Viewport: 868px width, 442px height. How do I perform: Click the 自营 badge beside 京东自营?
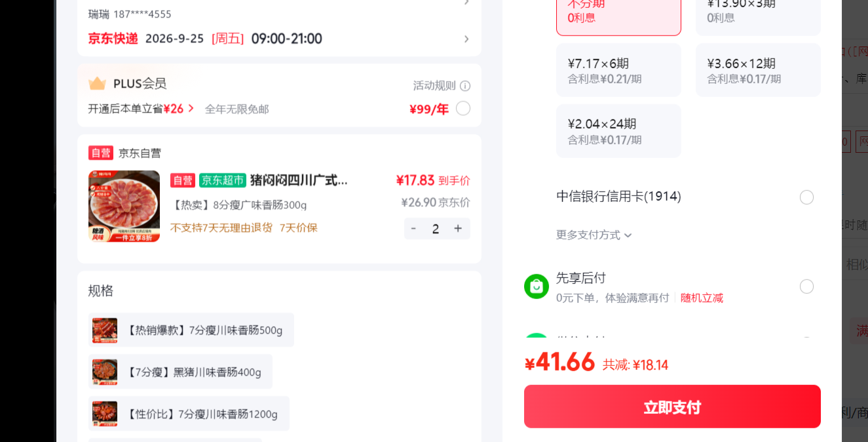point(101,153)
